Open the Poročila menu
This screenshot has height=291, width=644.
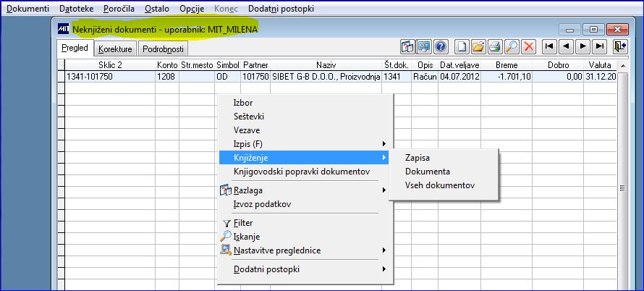119,9
